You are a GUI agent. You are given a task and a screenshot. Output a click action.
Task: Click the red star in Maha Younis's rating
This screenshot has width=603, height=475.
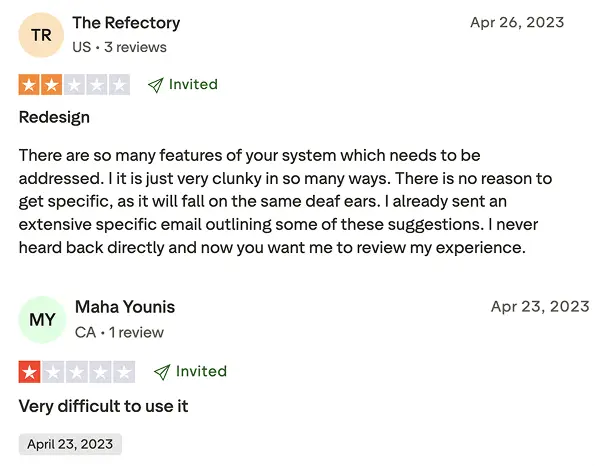(29, 372)
